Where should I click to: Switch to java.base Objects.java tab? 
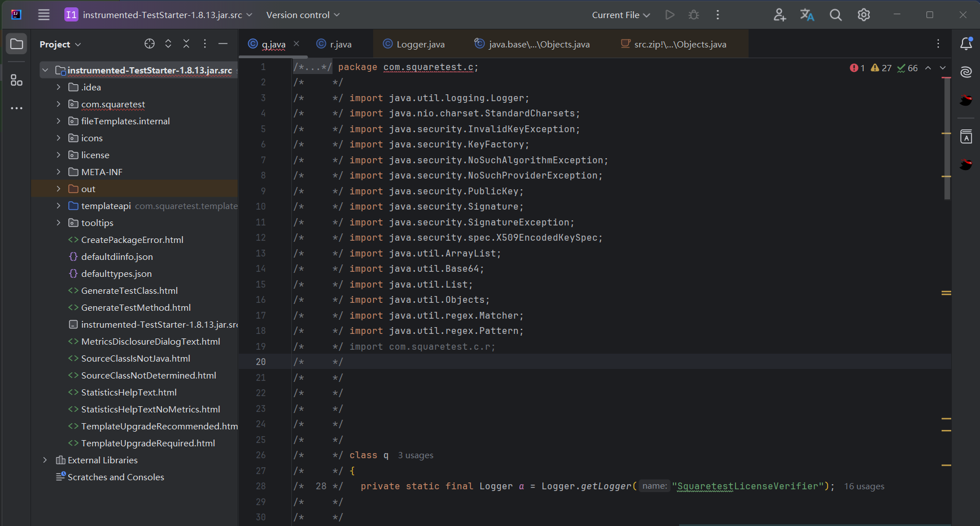click(532, 44)
